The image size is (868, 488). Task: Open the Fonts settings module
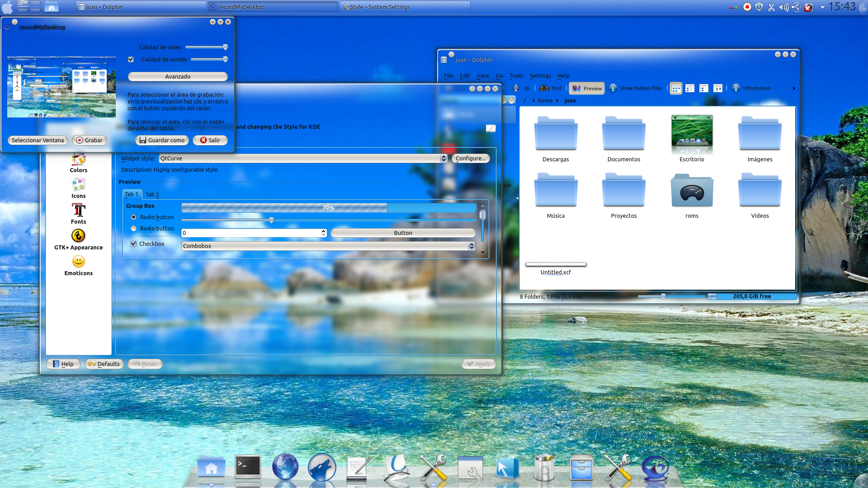[x=78, y=214]
